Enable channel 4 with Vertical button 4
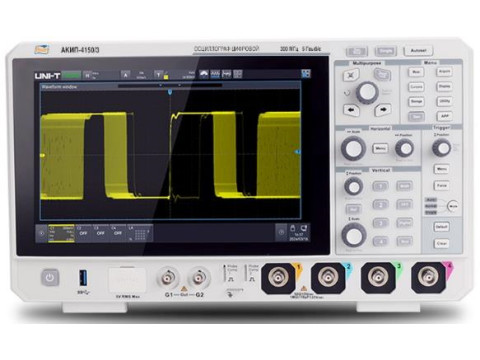 click(x=380, y=241)
